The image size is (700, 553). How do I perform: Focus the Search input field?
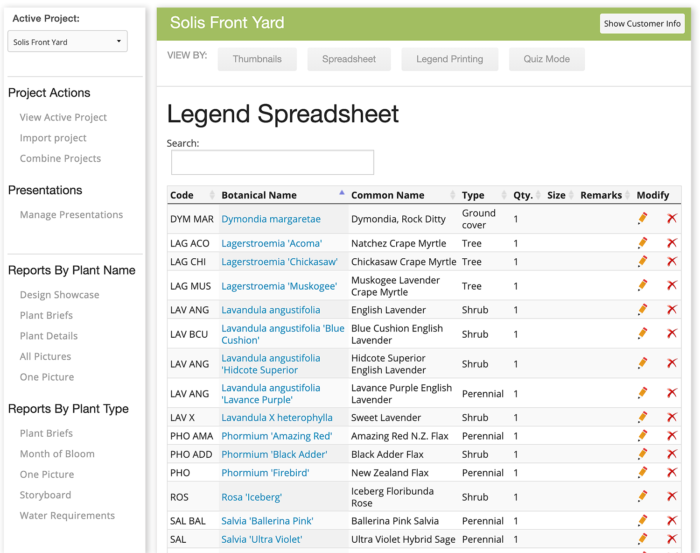[272, 162]
